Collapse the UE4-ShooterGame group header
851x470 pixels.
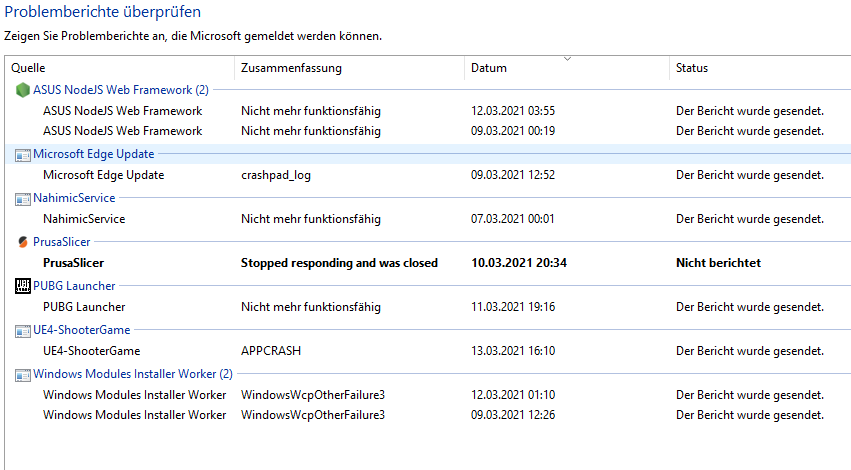[x=81, y=330]
